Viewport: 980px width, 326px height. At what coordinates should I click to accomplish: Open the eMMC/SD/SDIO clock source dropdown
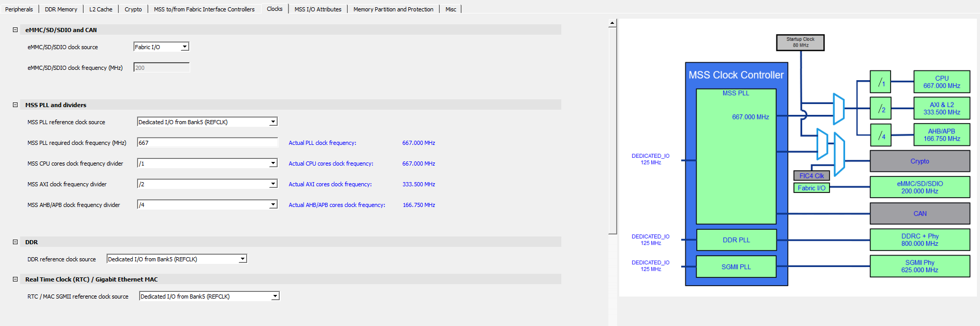[x=161, y=47]
